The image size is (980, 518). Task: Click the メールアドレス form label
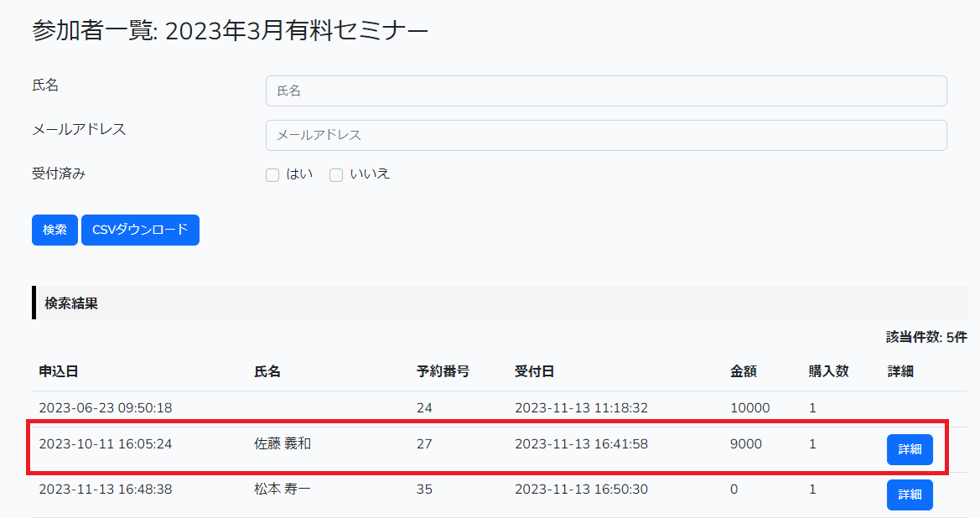pyautogui.click(x=79, y=129)
